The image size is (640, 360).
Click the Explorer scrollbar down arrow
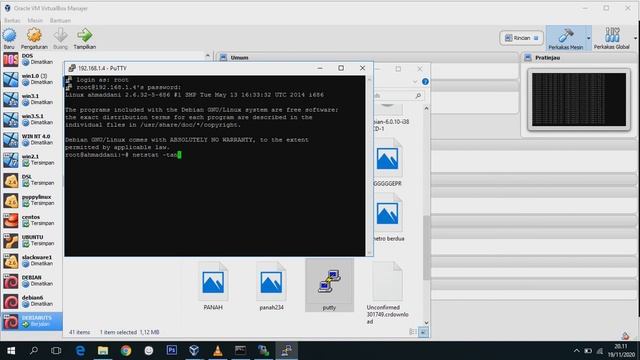426,323
